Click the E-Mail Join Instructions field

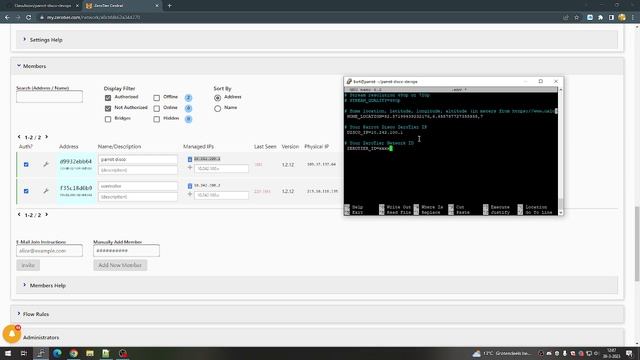49,251
